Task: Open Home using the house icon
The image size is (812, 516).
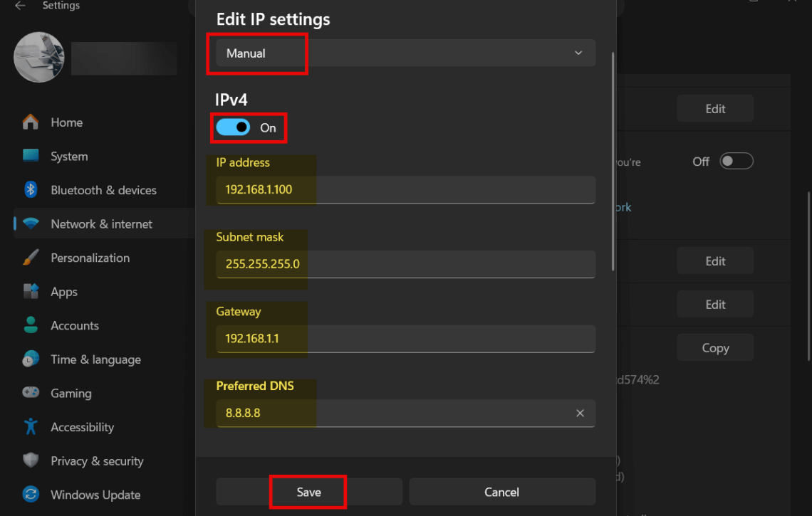Action: pos(31,122)
